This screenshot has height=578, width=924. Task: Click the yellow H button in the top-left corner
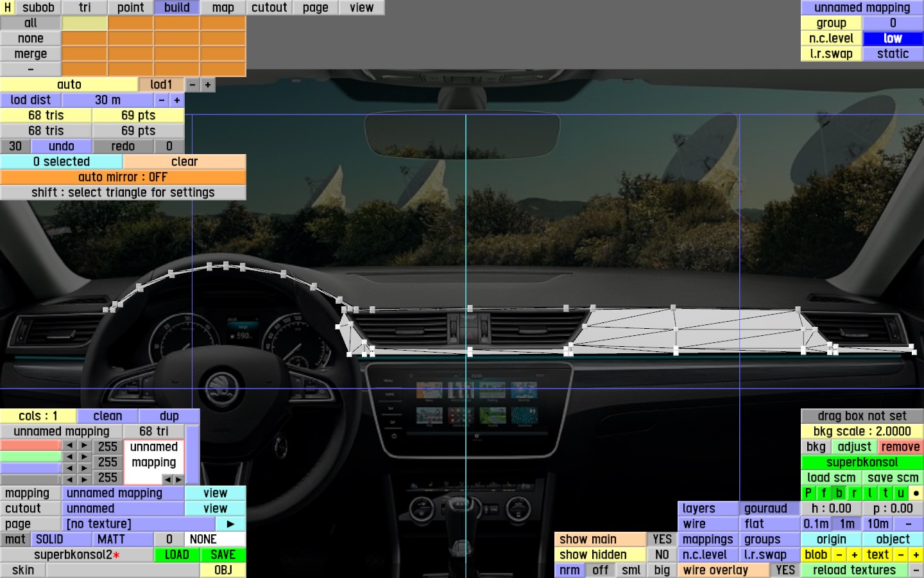coord(7,8)
